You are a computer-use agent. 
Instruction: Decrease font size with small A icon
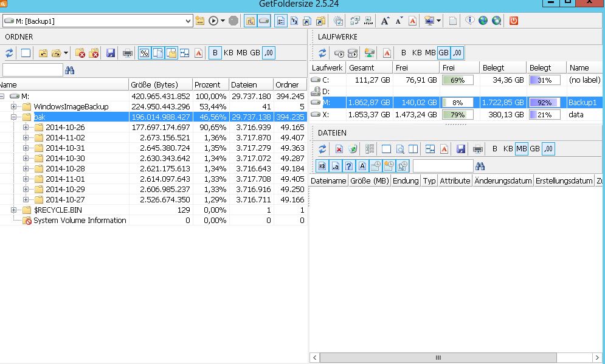point(399,21)
